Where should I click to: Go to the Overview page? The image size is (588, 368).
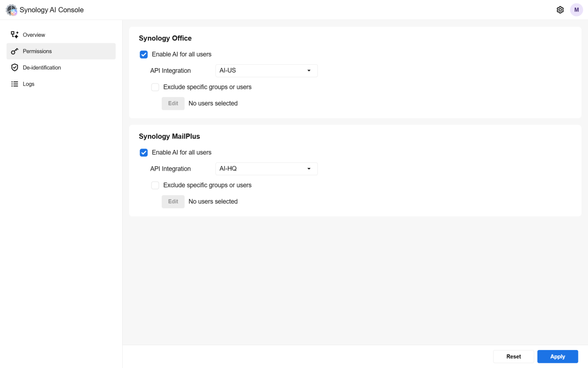[34, 35]
